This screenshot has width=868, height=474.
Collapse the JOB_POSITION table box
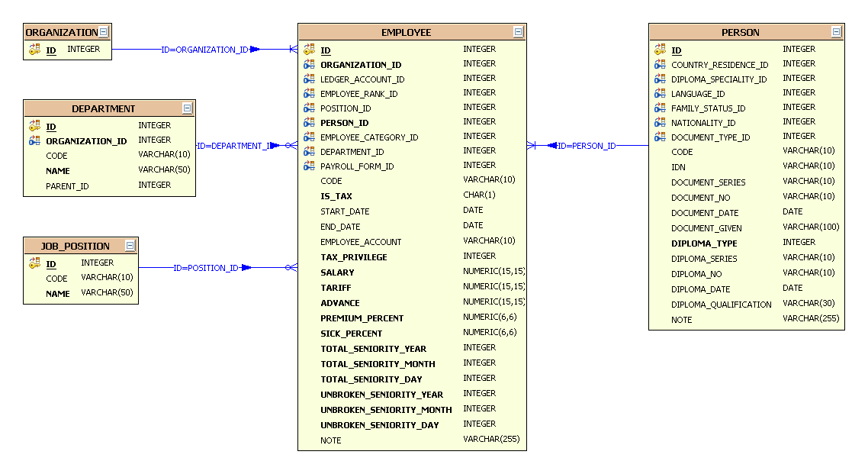130,246
